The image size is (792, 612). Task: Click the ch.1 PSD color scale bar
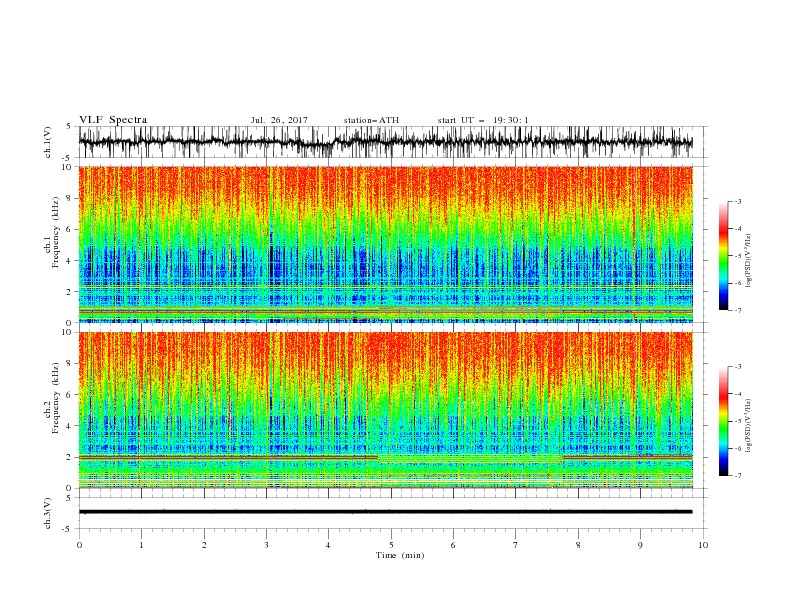723,256
